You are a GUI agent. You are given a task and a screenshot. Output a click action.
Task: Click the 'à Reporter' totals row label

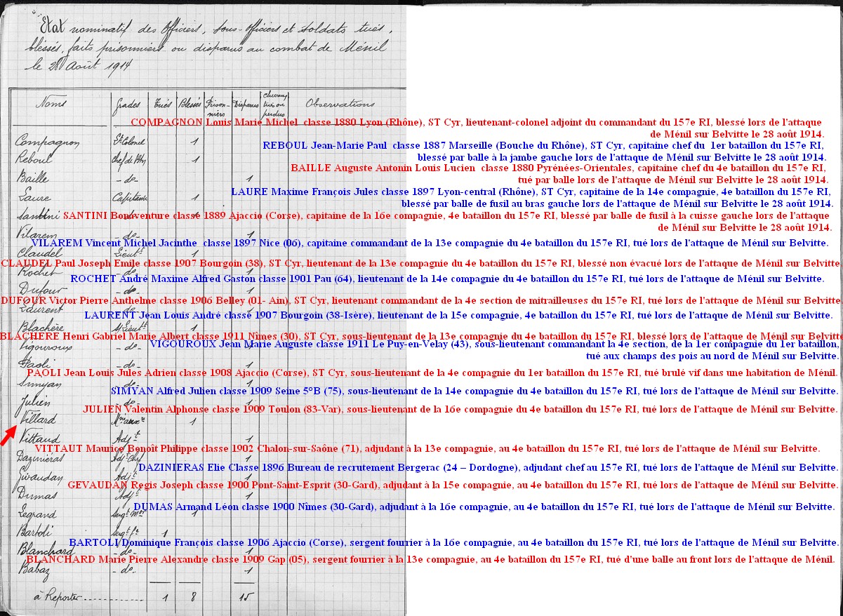[x=58, y=597]
